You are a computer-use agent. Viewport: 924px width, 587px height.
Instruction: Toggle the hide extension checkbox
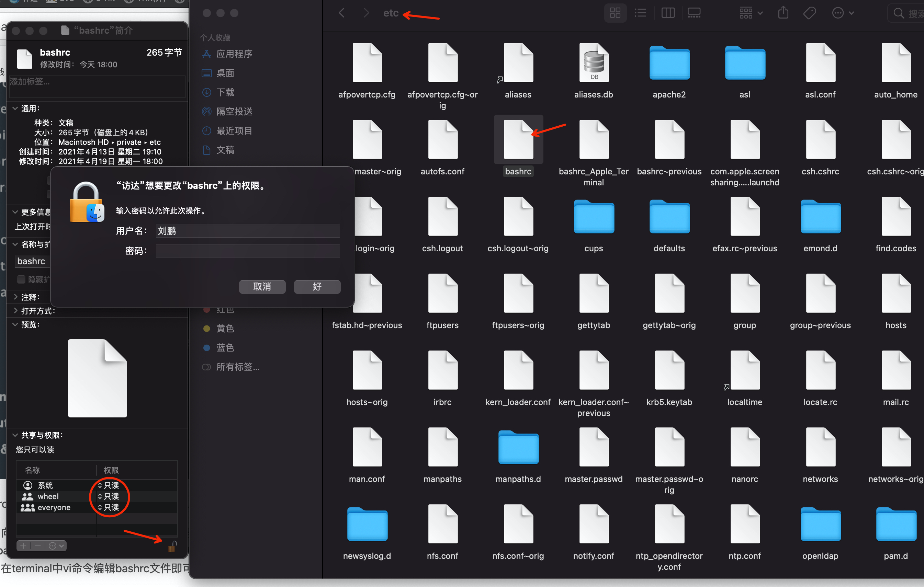pos(22,279)
